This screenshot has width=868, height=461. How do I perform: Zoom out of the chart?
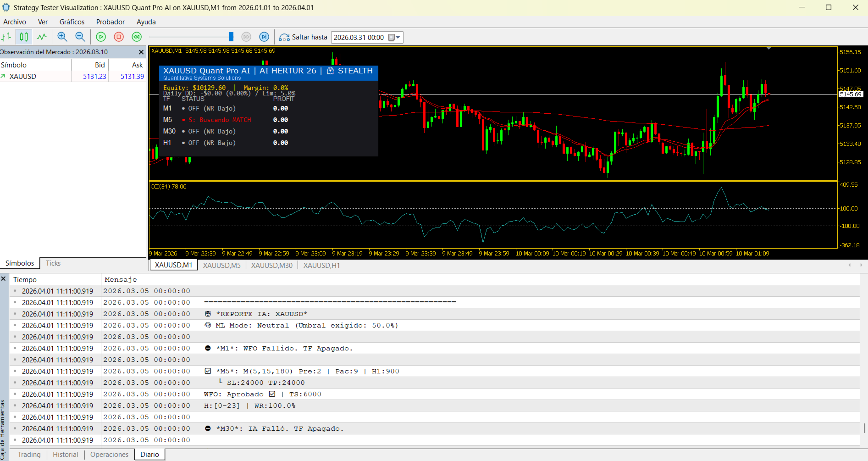80,37
